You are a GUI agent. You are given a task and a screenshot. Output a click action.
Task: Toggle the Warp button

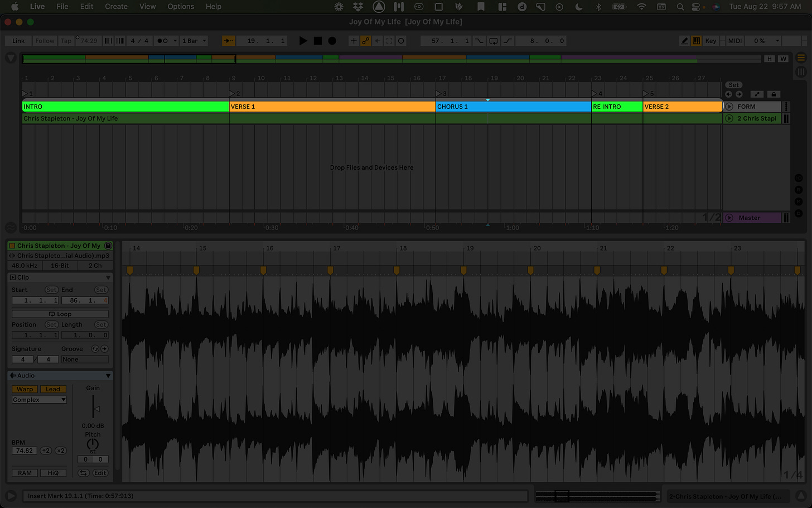click(x=25, y=389)
